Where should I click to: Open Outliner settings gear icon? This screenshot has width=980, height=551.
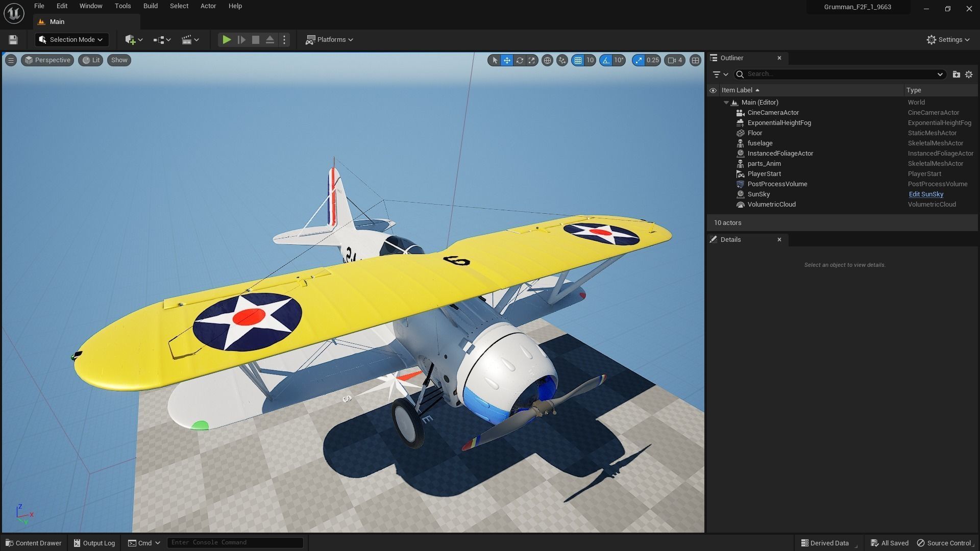click(x=969, y=74)
